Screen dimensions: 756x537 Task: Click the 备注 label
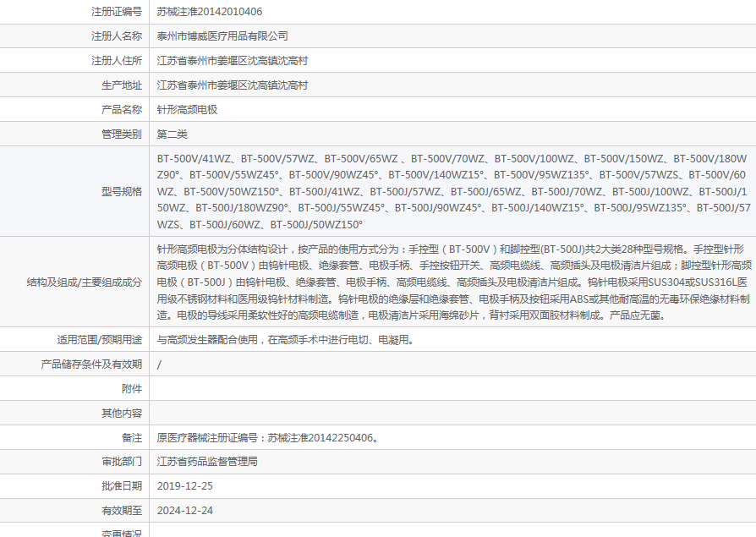[132, 438]
